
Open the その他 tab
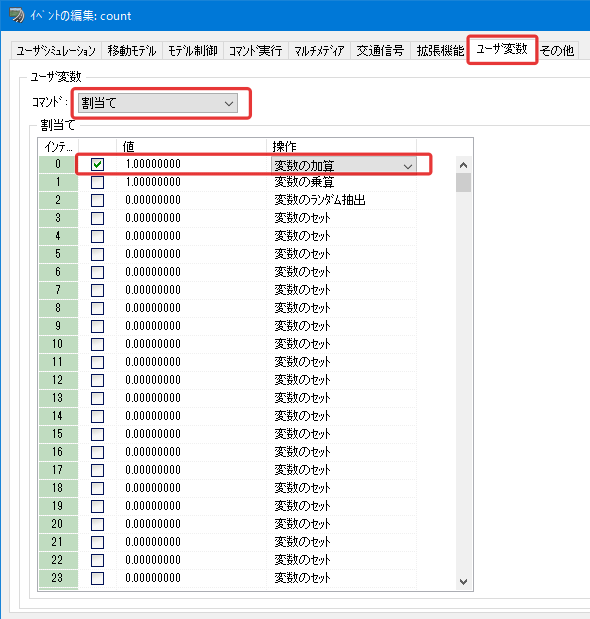click(557, 51)
